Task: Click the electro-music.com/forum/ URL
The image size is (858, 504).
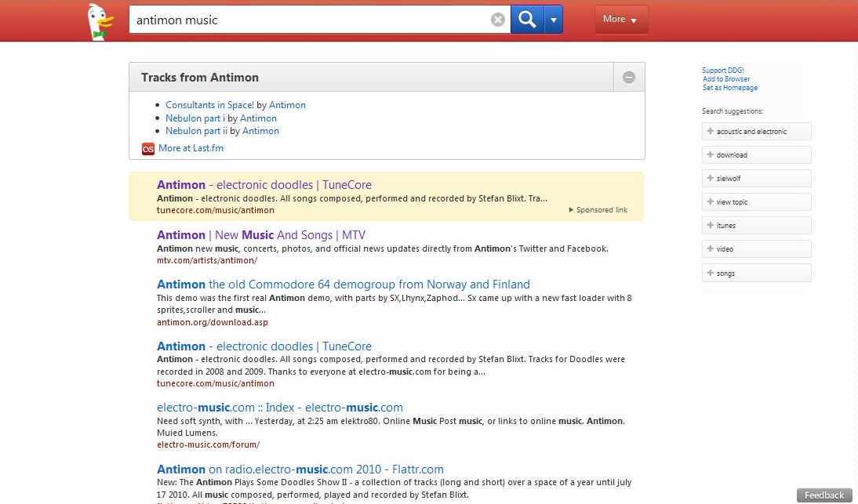Action: (209, 445)
